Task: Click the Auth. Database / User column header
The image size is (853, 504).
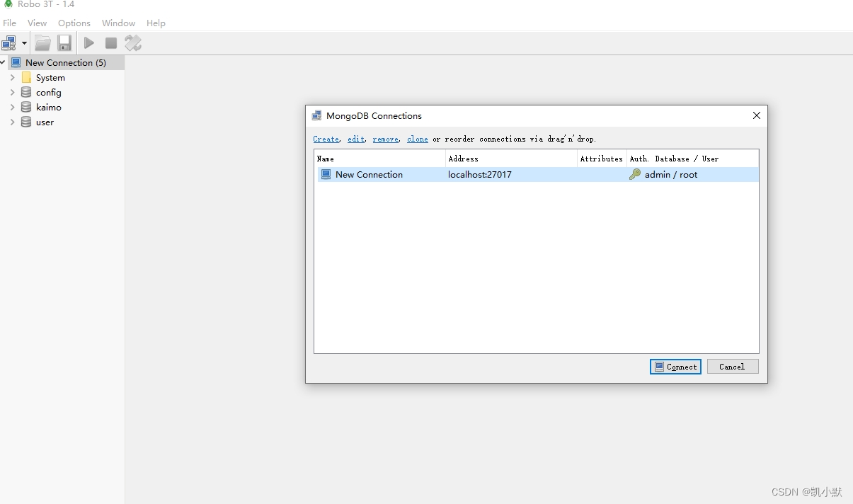Action: [x=692, y=159]
